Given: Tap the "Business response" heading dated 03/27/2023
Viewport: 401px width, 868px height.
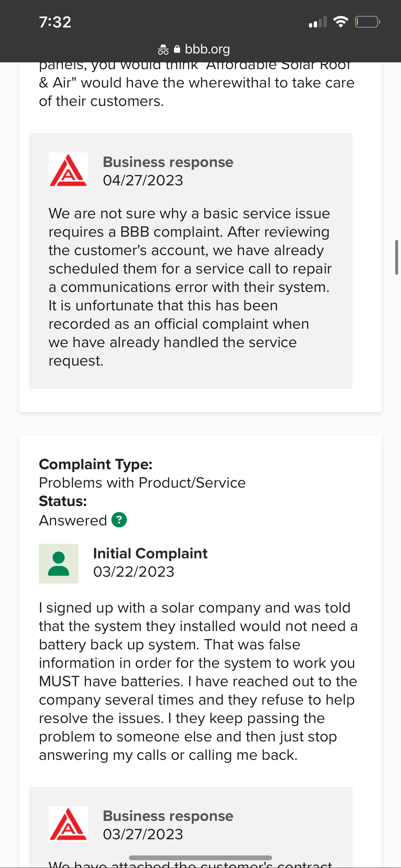Looking at the screenshot, I should [168, 816].
